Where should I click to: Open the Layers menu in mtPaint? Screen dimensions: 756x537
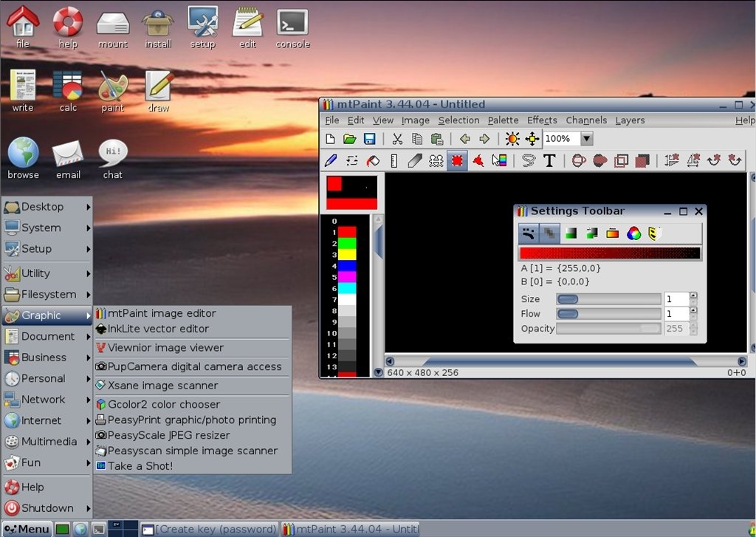pos(630,120)
